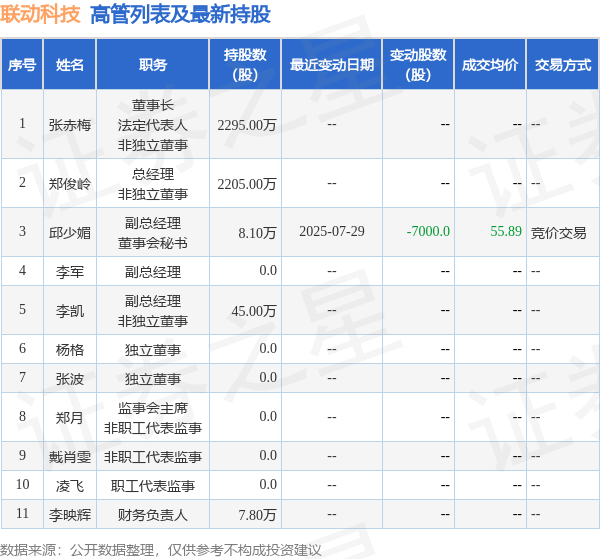This screenshot has height=559, width=600.
Task: Click 董事会秘书 in 邱少媚's row
Action: point(153,243)
